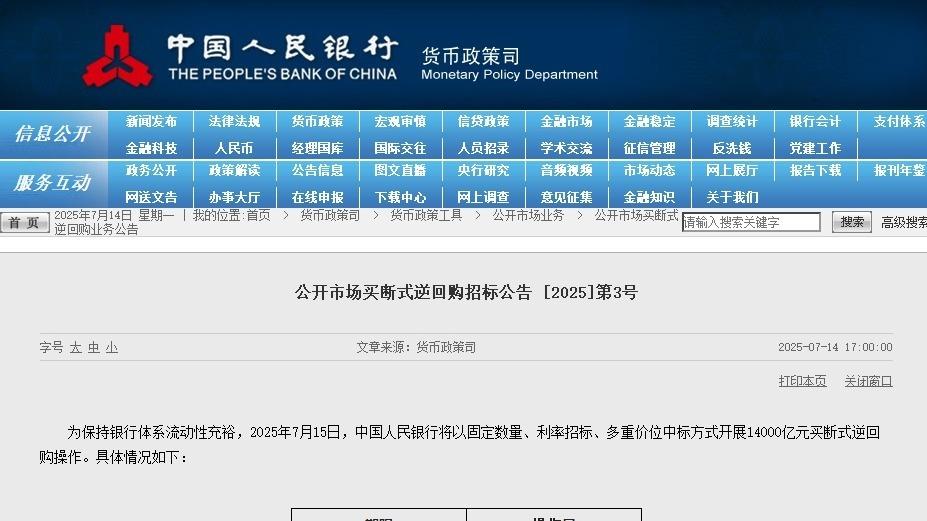This screenshot has width=927, height=521.
Task: Click the 货币政策司 breadcrumb link
Action: (329, 215)
